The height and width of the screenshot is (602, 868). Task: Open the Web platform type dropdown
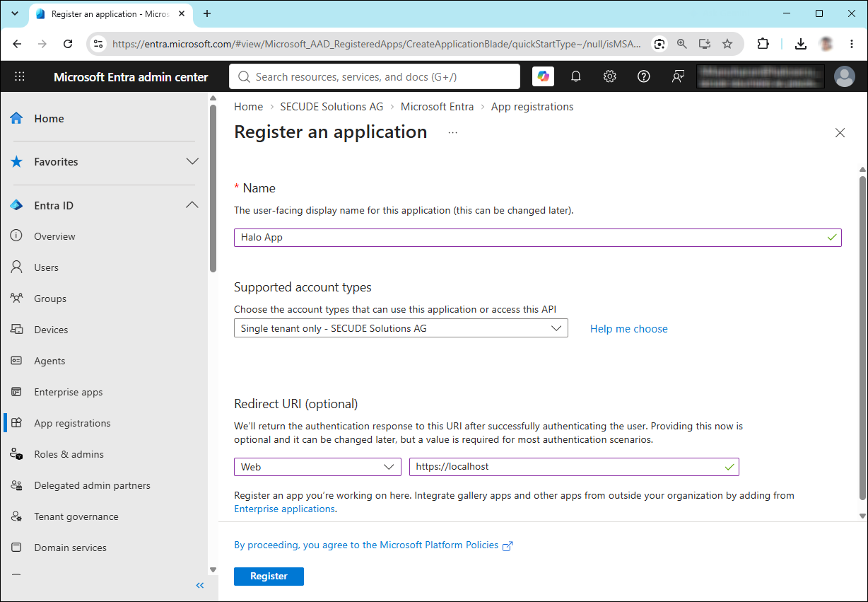[x=317, y=467]
